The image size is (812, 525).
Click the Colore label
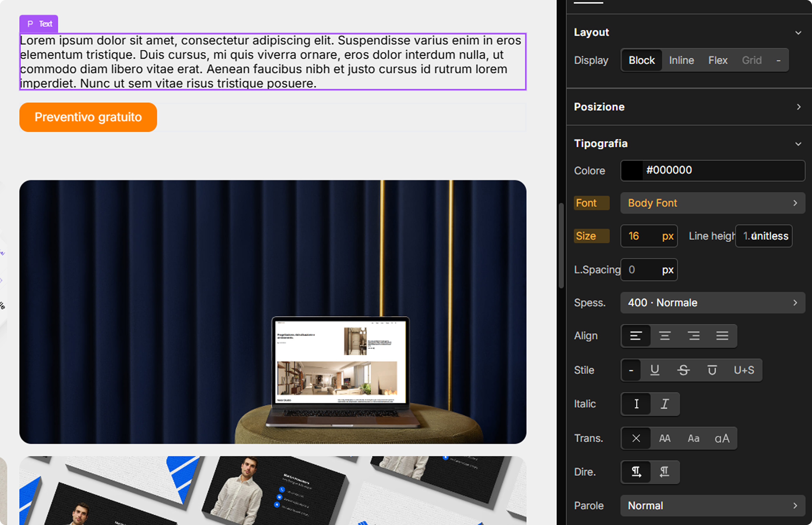(589, 171)
